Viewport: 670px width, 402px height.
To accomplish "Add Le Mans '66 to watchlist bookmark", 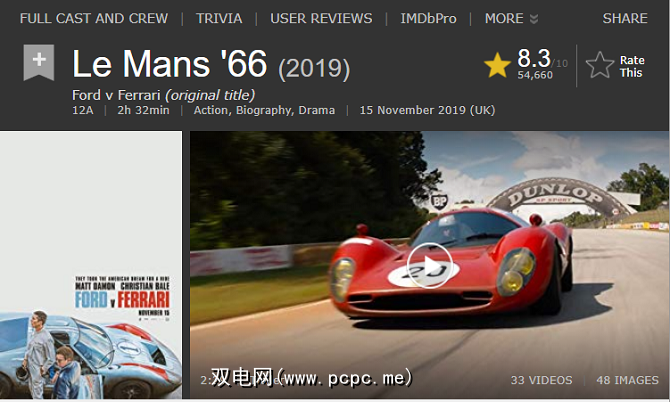I will click(x=39, y=62).
